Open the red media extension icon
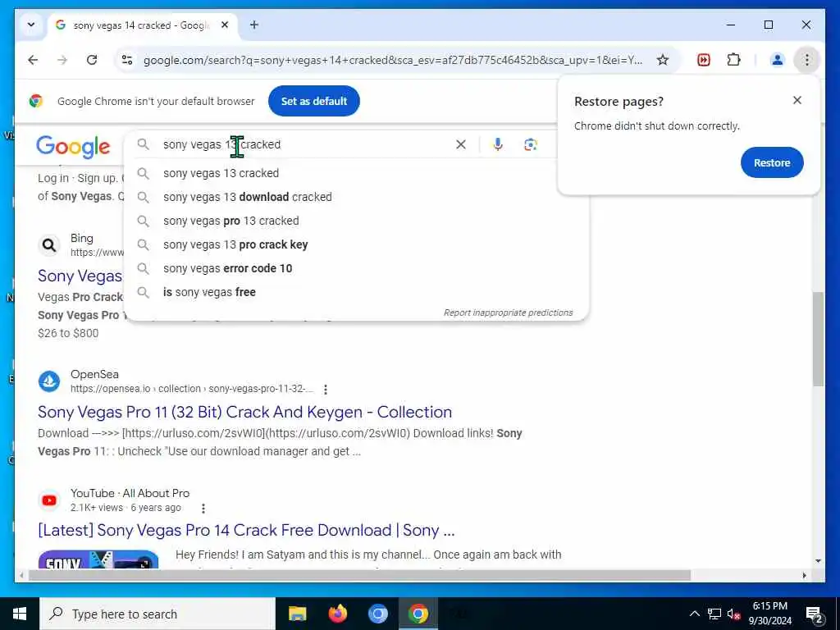Image resolution: width=840 pixels, height=630 pixels. (x=703, y=60)
